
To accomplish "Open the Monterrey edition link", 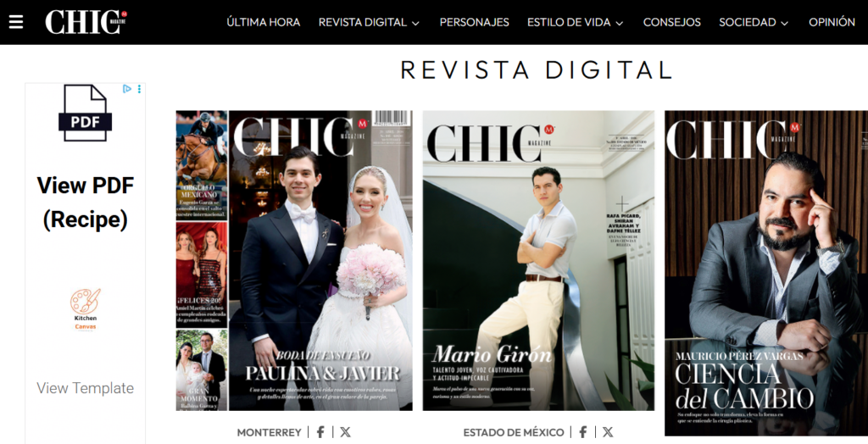I will (269, 432).
